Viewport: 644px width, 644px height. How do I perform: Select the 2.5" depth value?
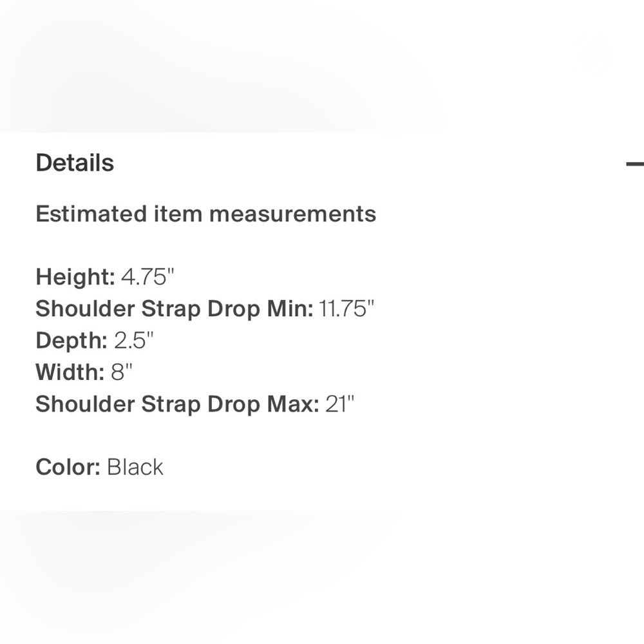pyautogui.click(x=133, y=340)
